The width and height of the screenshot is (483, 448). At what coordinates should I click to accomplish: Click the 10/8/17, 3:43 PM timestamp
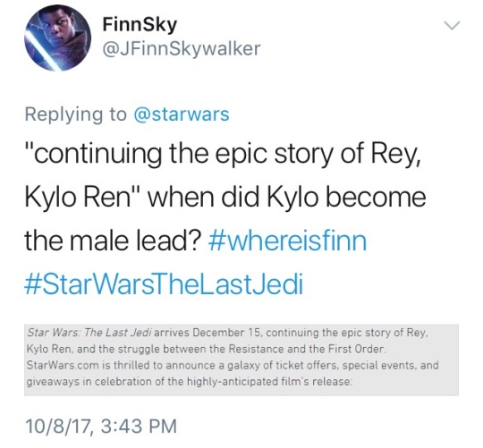coord(101,426)
